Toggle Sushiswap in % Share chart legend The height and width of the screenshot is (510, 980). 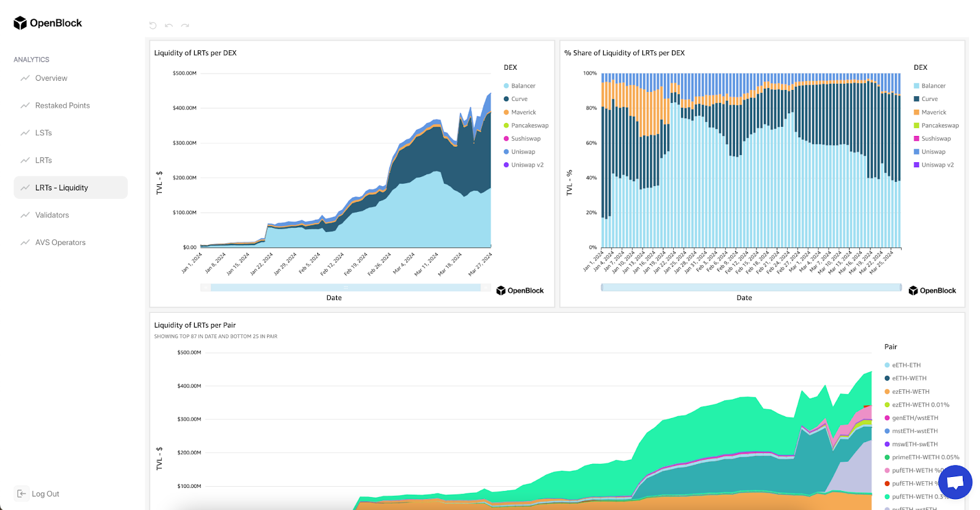tap(932, 138)
